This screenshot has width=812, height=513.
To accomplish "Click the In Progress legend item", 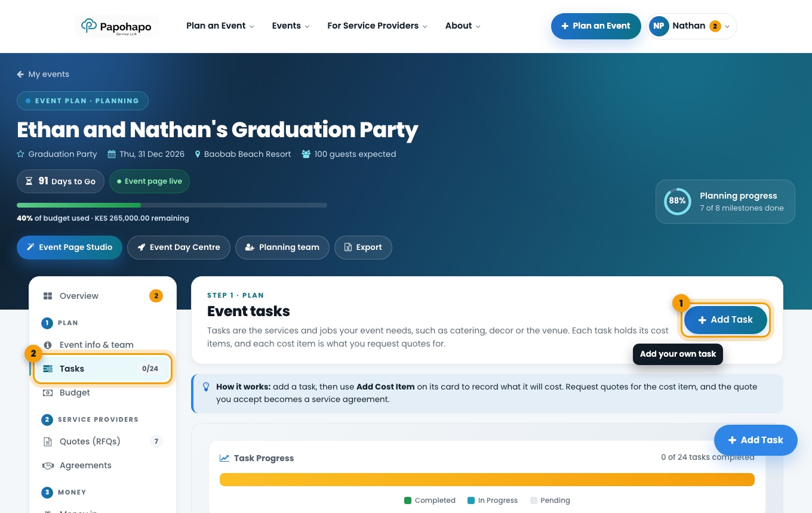I will pyautogui.click(x=493, y=500).
